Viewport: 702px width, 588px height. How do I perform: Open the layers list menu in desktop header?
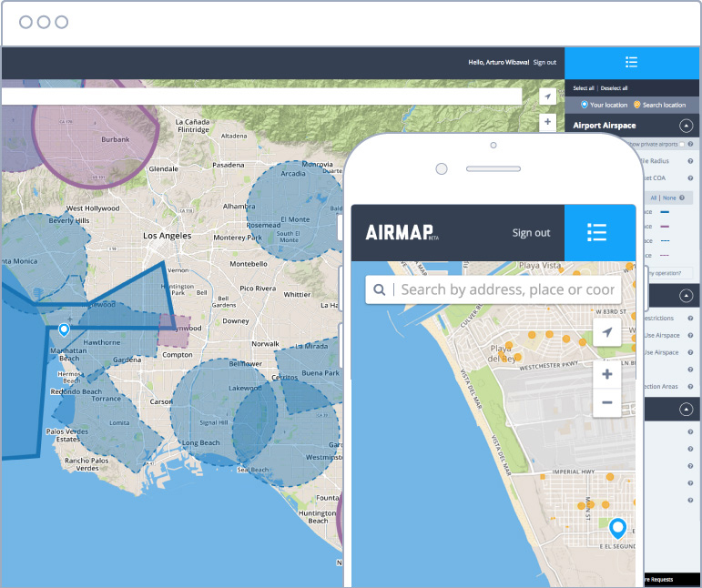pyautogui.click(x=631, y=62)
